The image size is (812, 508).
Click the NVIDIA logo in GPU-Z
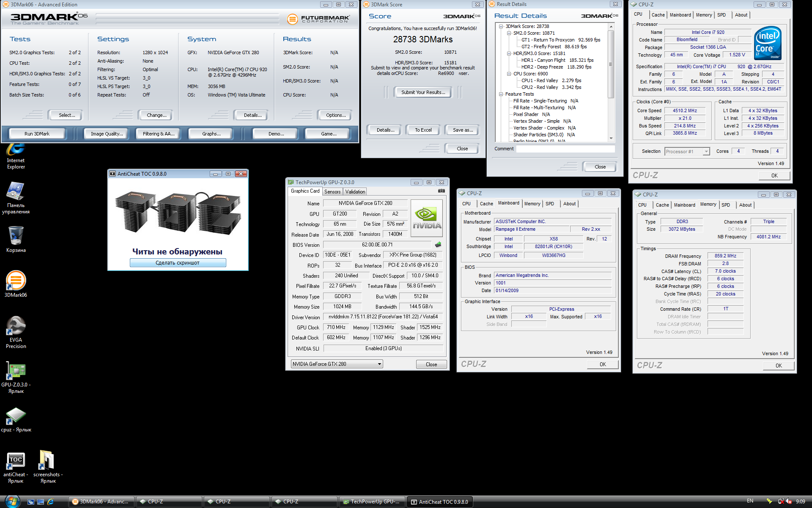click(427, 218)
